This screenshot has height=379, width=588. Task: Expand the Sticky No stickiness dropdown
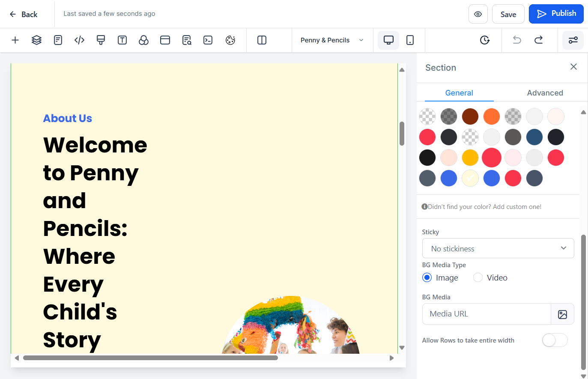point(498,248)
